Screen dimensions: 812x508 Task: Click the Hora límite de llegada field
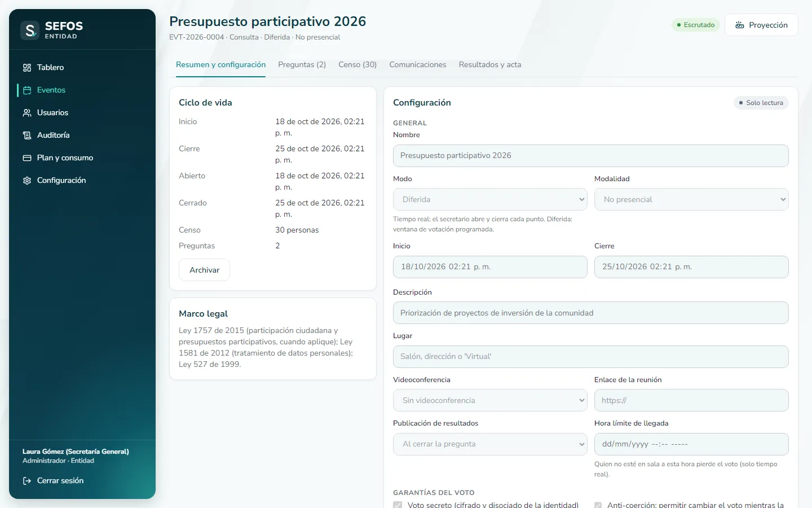[691, 444]
